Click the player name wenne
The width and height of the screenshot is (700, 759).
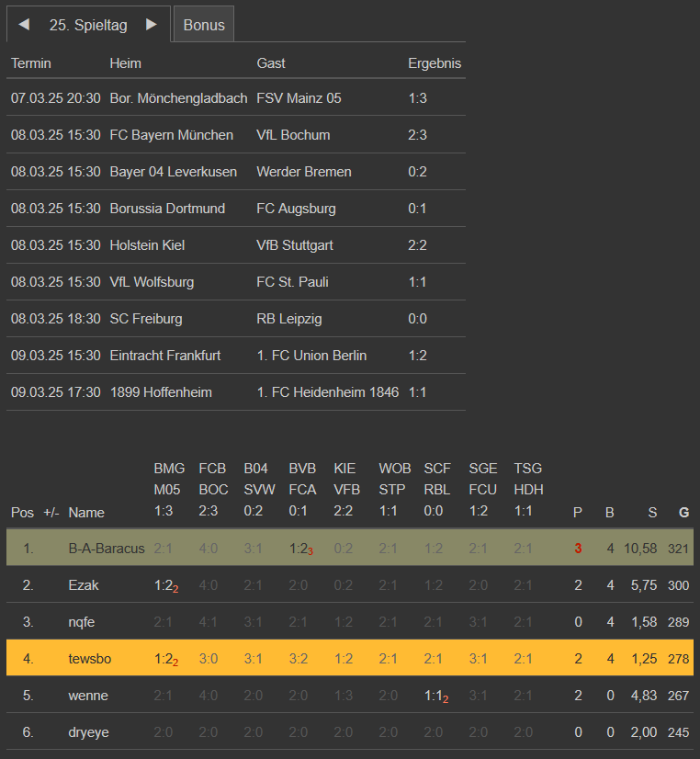click(x=87, y=696)
